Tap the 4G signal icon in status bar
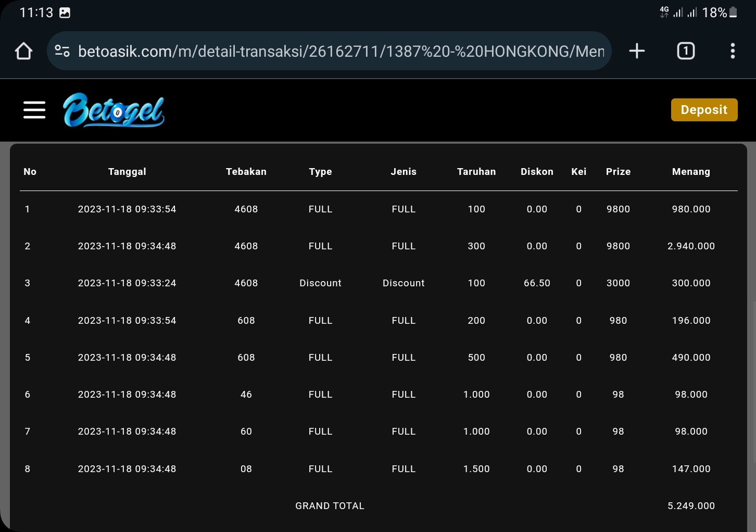The image size is (756, 532). 664,12
